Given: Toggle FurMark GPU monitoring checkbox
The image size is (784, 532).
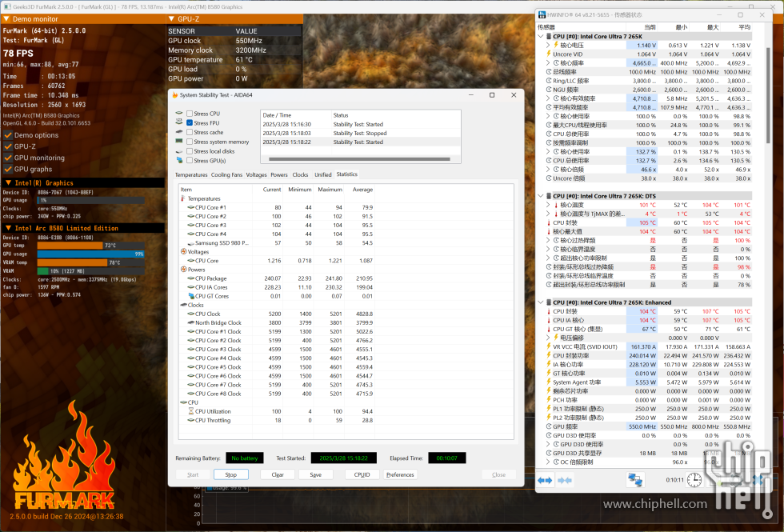Looking at the screenshot, I should [8, 158].
